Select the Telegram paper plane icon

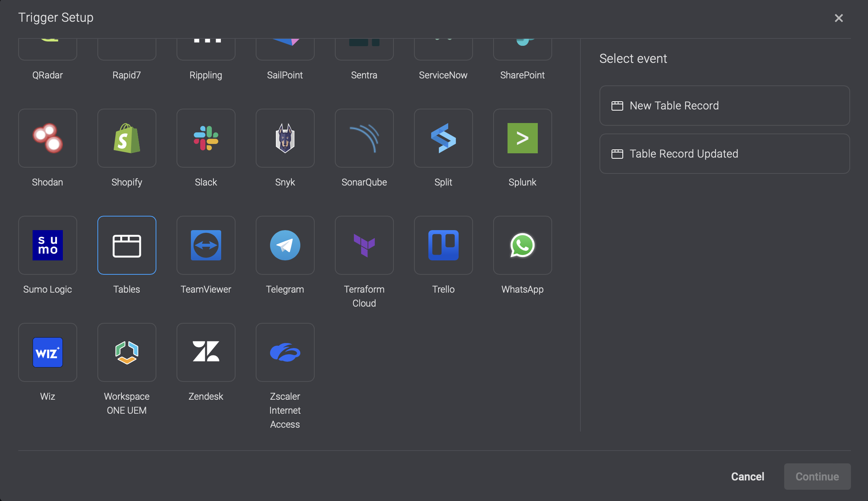285,245
